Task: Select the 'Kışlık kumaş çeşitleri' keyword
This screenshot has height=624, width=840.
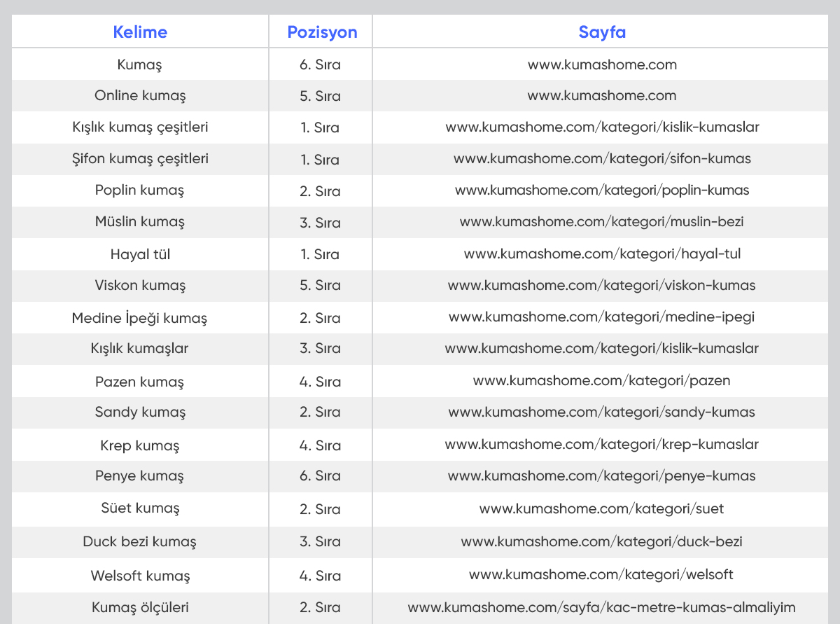Action: (x=140, y=127)
